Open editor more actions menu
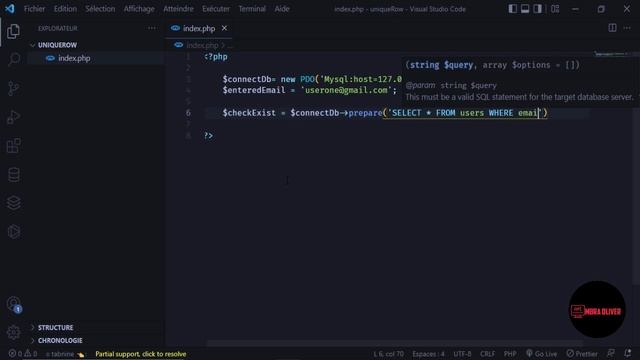 tap(627, 28)
